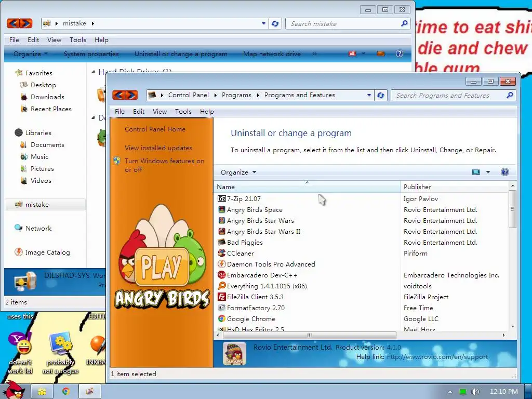The width and height of the screenshot is (532, 399).
Task: Open Tools menu in Programs and Features
Action: [x=183, y=112]
